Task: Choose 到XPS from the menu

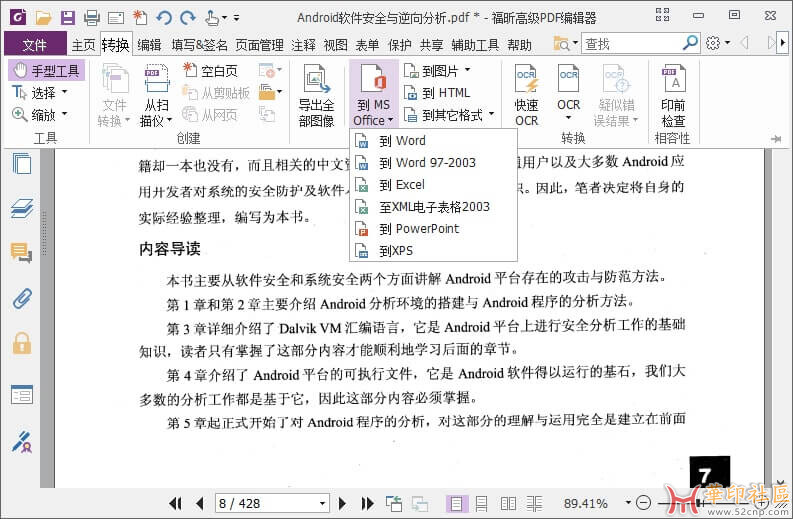Action: tap(433, 251)
